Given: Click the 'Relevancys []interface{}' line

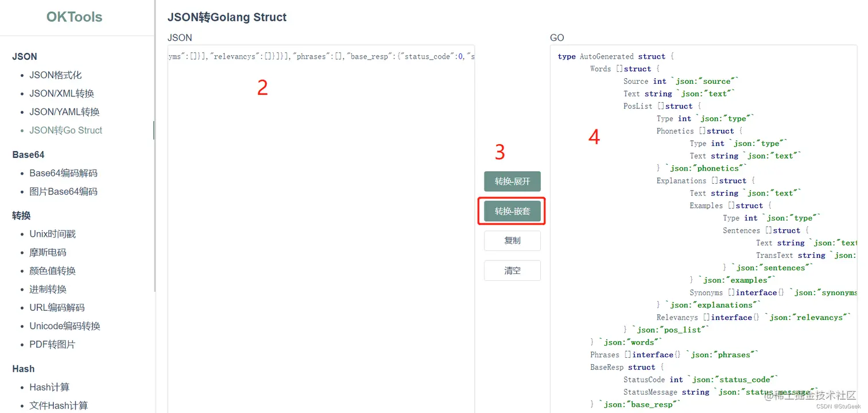Looking at the screenshot, I should coord(754,318).
